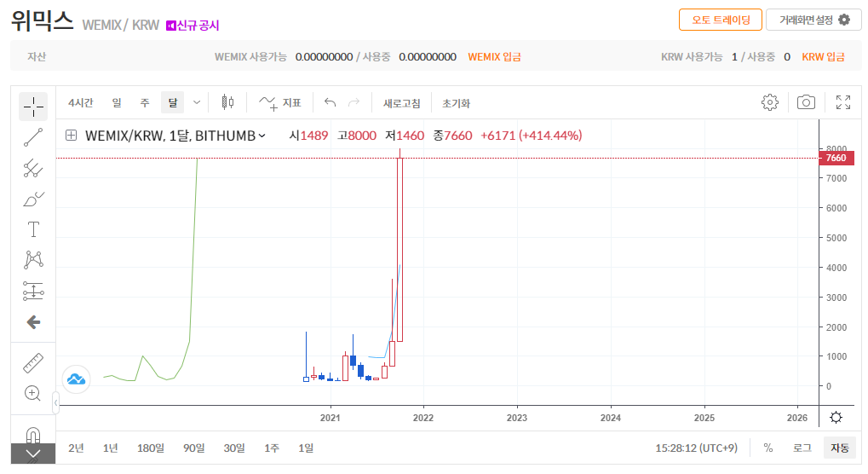Toggle percent (%) scale

[767, 448]
